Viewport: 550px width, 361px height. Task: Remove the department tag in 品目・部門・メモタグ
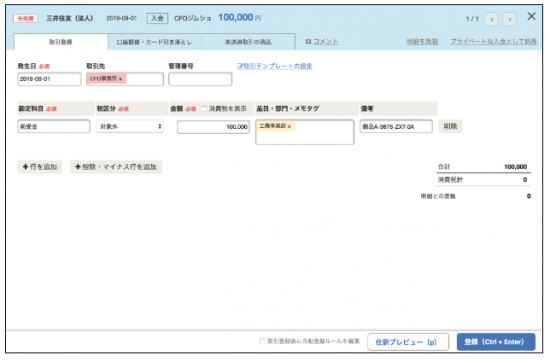pyautogui.click(x=289, y=126)
